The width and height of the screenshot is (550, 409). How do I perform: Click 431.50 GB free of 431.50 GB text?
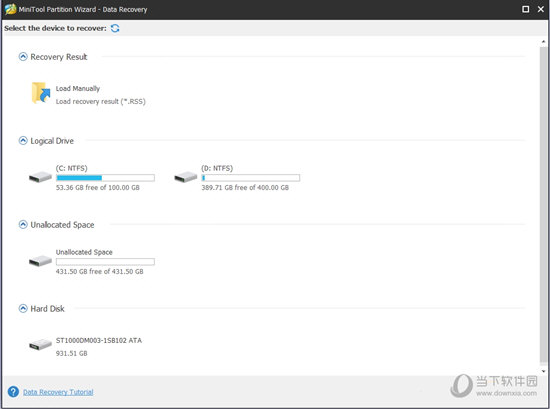[x=99, y=271]
